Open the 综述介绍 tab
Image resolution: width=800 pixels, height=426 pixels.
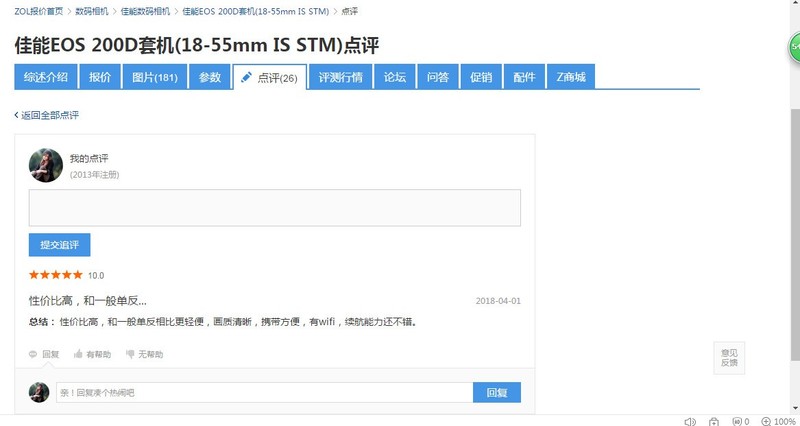(46, 77)
